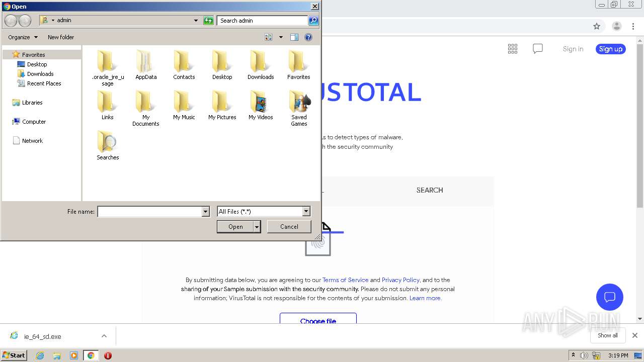Expand the Open button split arrow
The width and height of the screenshot is (644, 362).
click(x=257, y=227)
